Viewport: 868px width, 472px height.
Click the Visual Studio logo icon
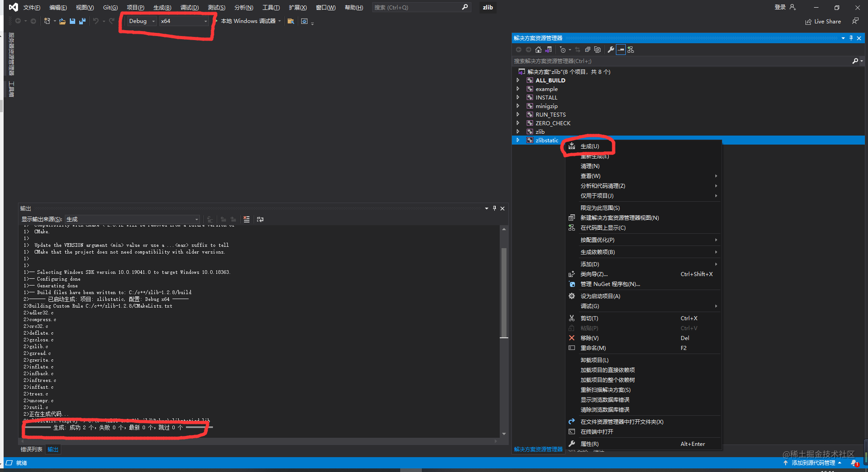pyautogui.click(x=14, y=7)
